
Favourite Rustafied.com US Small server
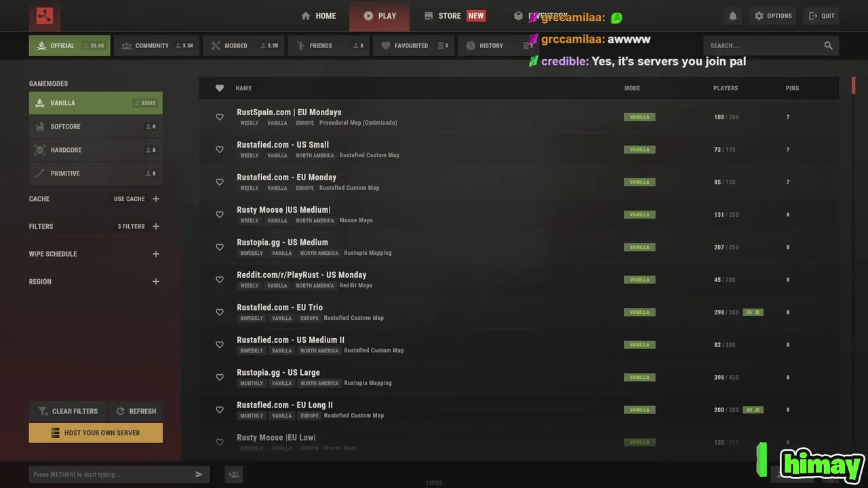pyautogui.click(x=219, y=150)
